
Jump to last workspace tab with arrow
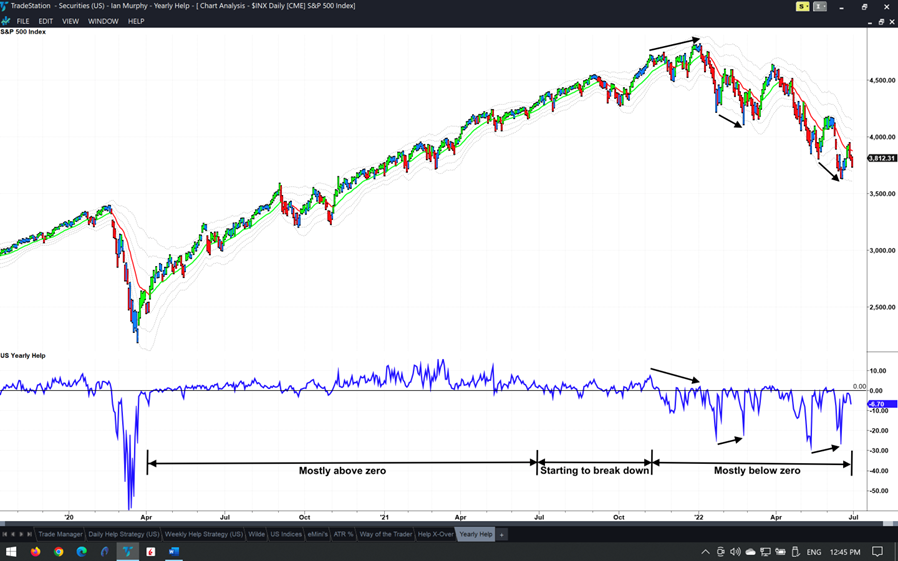click(x=29, y=534)
